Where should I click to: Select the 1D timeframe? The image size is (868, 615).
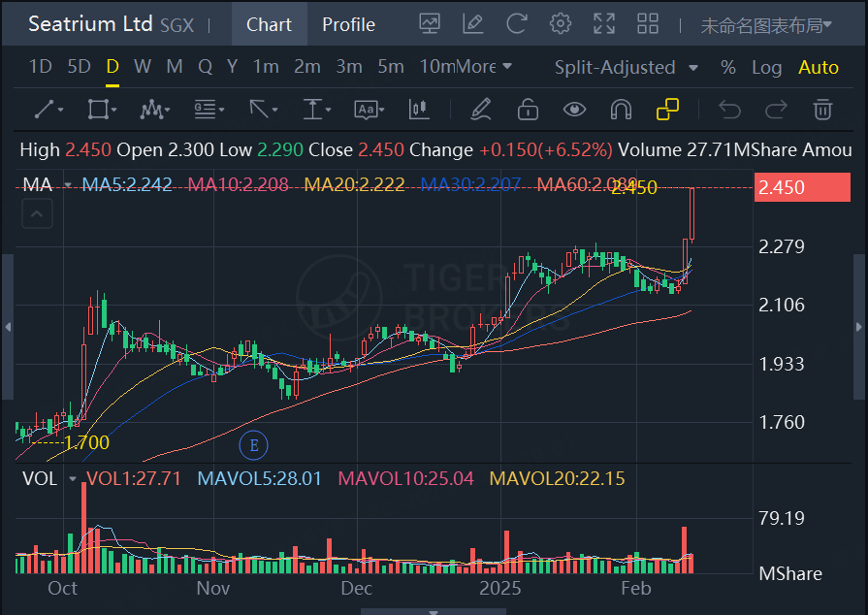click(x=40, y=66)
